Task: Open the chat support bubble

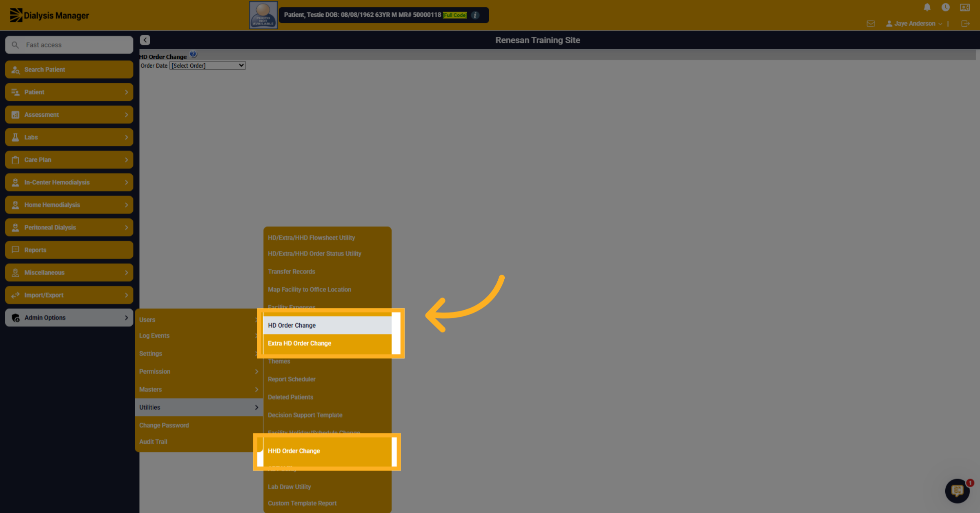Action: tap(957, 491)
